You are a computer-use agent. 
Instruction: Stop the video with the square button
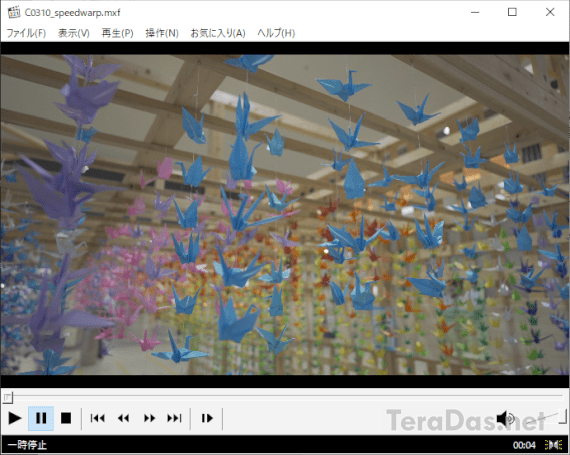(66, 418)
